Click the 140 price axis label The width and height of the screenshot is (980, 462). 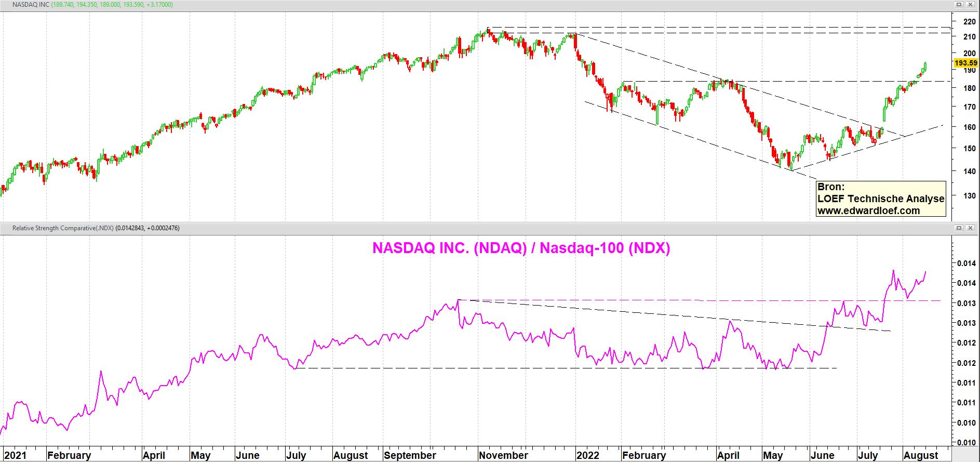(969, 171)
